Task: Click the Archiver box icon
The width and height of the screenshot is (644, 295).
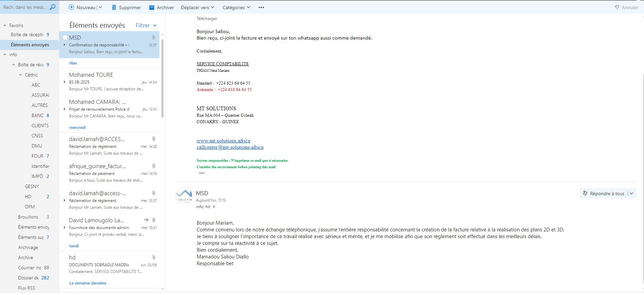Action: point(151,7)
